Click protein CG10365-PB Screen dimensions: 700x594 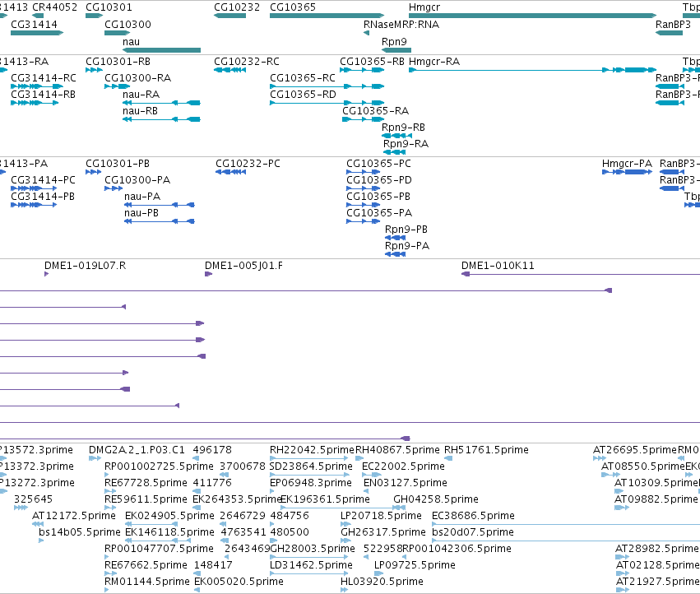point(378,197)
